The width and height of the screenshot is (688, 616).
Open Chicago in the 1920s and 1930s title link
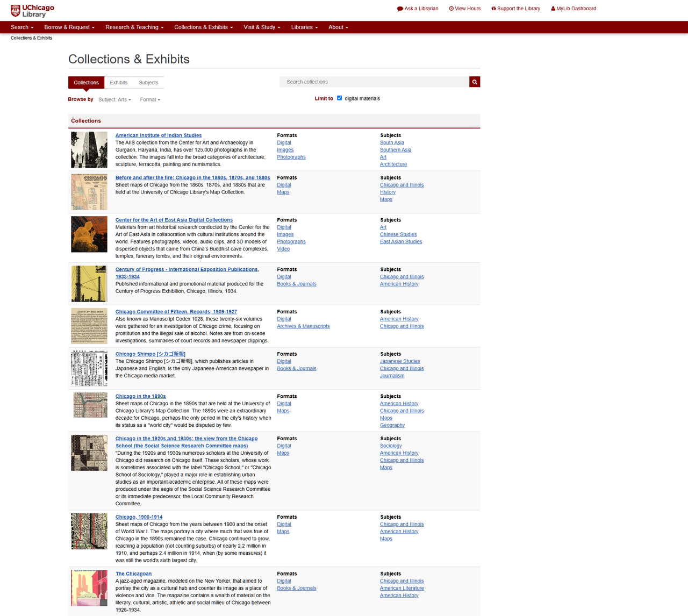click(x=187, y=442)
